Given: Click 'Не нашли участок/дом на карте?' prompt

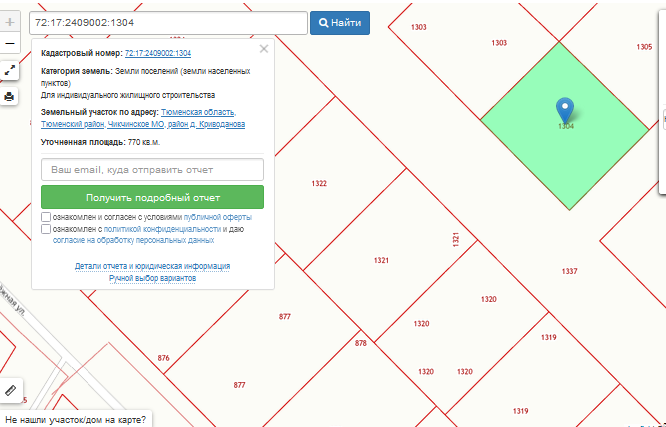Looking at the screenshot, I should (75, 419).
